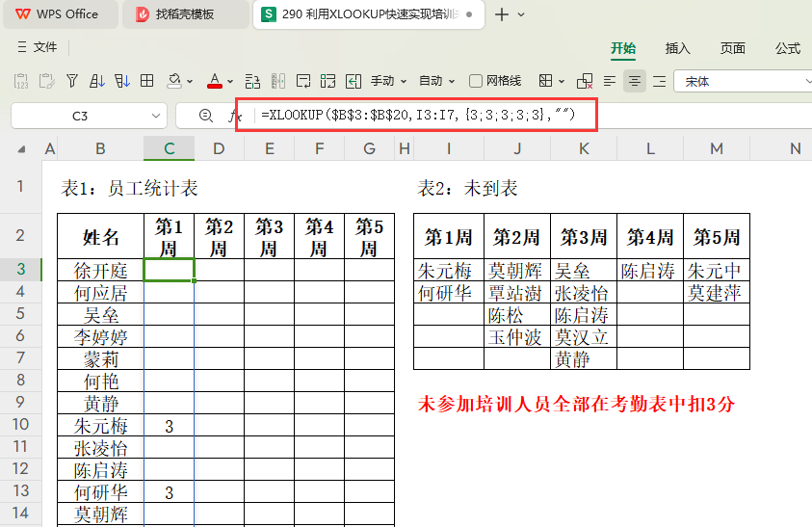Select column C header
The image size is (812, 527).
pyautogui.click(x=169, y=148)
